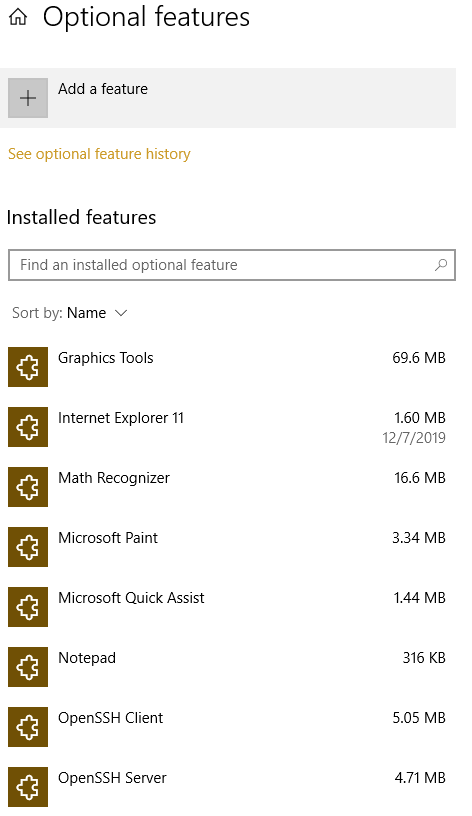Click the OpenSSH Server puzzle icon
Image resolution: width=472 pixels, height=816 pixels.
(x=28, y=787)
